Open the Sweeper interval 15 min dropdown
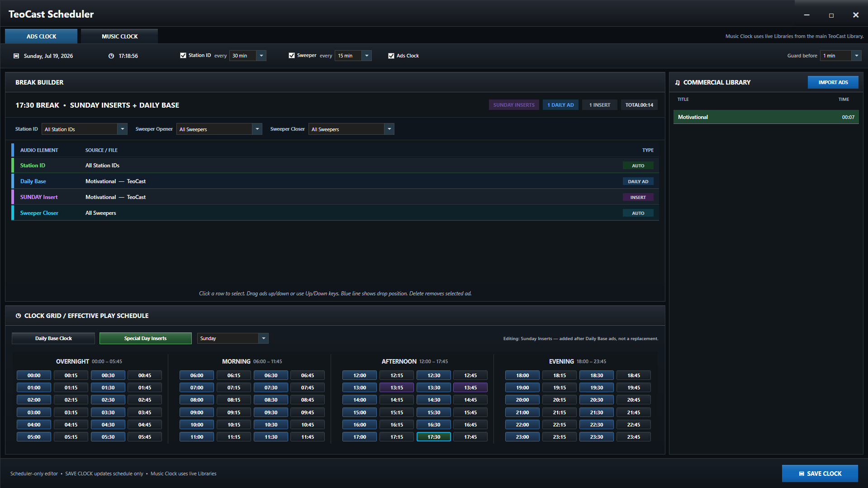The width and height of the screenshot is (868, 488). [353, 56]
